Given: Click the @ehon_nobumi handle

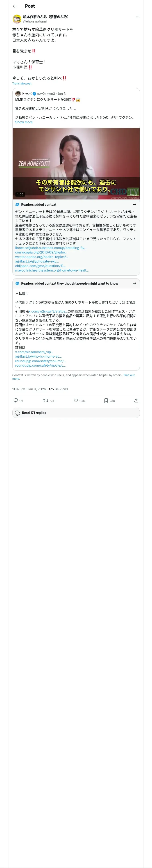Looking at the screenshot, I should [x=35, y=21].
